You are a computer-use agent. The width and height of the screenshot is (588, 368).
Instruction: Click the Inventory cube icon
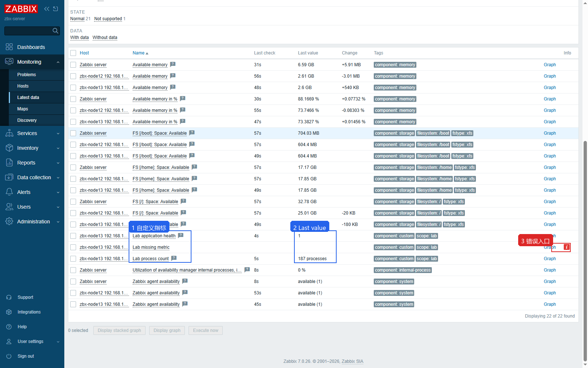point(9,148)
